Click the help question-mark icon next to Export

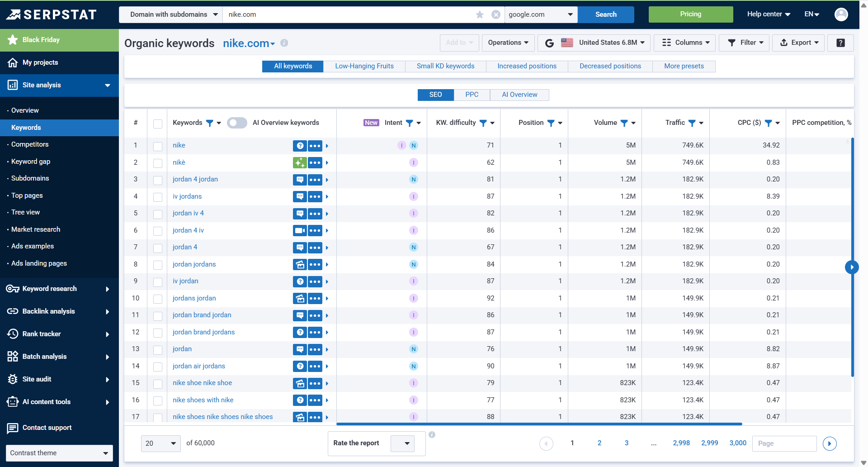click(840, 43)
